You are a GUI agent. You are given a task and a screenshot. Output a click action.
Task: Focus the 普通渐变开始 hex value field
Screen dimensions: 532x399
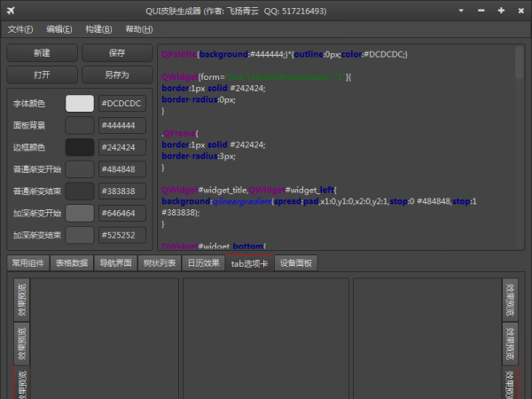point(121,169)
